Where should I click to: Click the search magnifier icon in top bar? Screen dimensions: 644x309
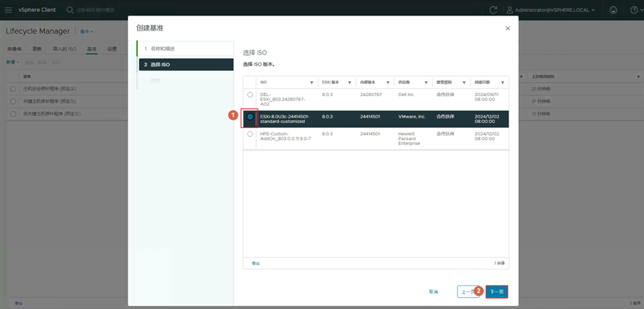pos(70,10)
